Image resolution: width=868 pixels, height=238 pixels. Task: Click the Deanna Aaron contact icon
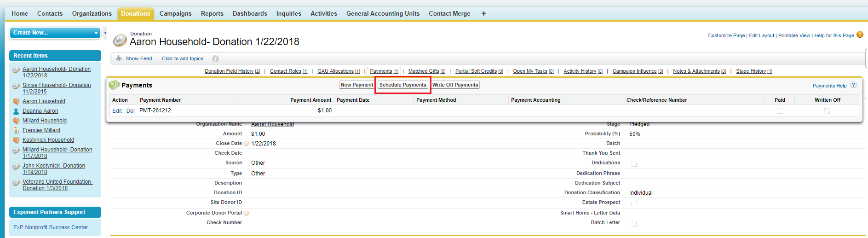(16, 111)
